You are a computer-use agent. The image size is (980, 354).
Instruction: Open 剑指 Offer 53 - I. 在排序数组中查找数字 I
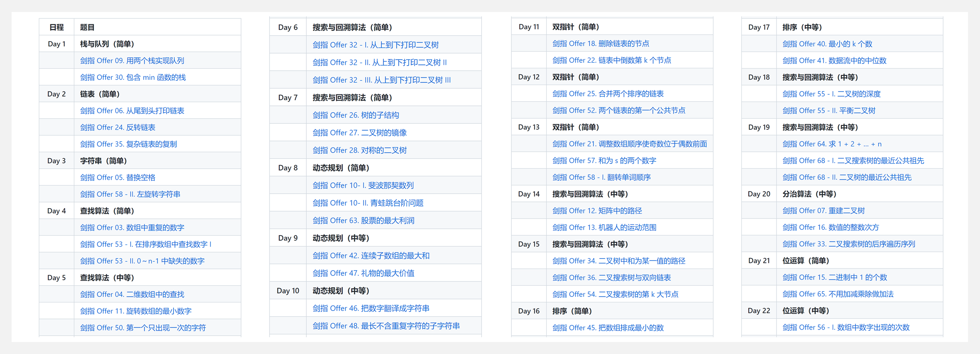pos(146,244)
